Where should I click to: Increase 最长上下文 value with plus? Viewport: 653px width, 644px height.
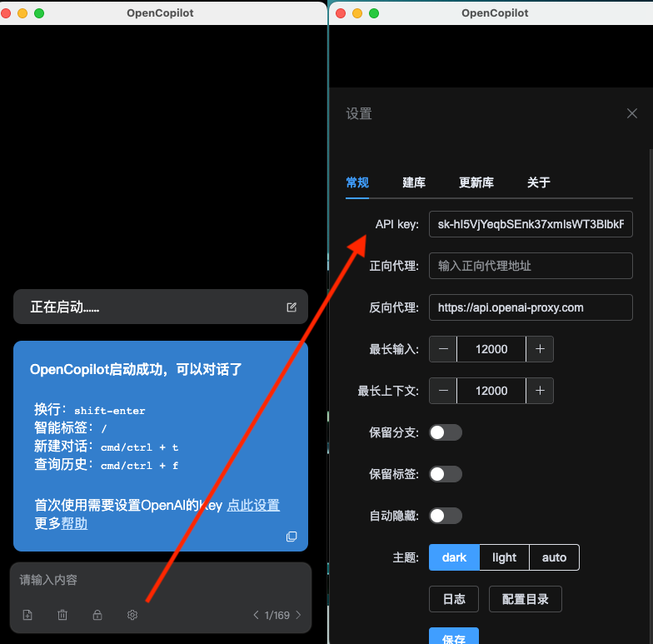tap(540, 391)
